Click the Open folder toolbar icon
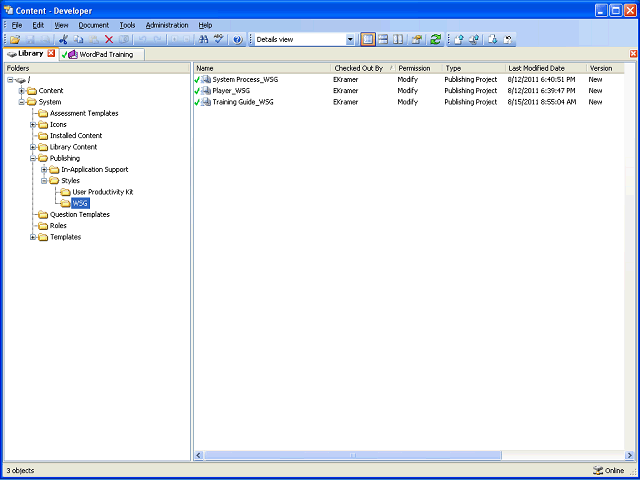640x480 pixels. pos(15,40)
